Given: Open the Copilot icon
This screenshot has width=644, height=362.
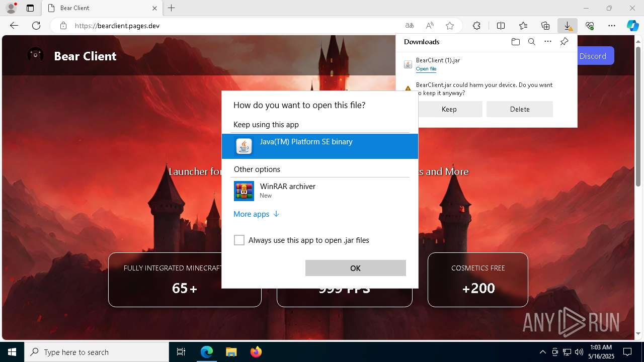Looking at the screenshot, I should [632, 26].
